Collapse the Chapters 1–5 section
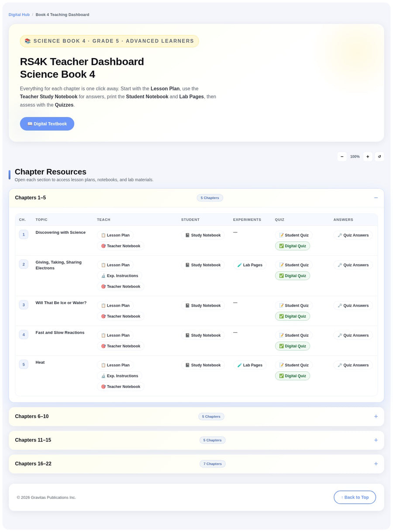 [x=196, y=198]
